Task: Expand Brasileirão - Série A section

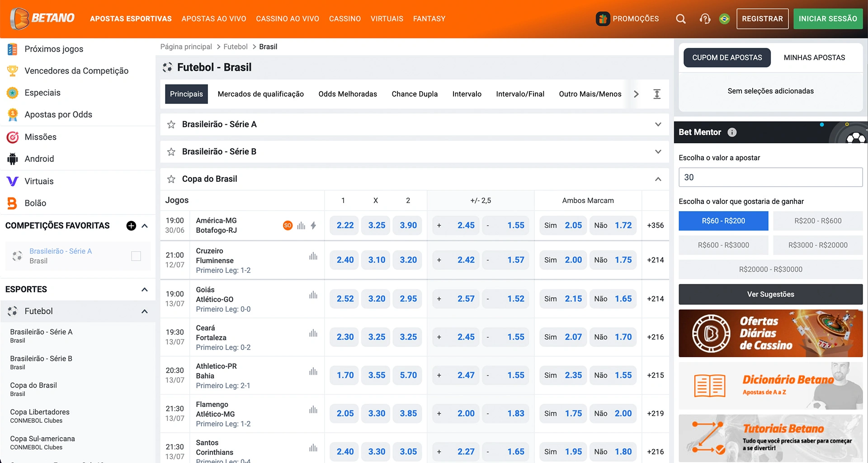Action: [658, 124]
